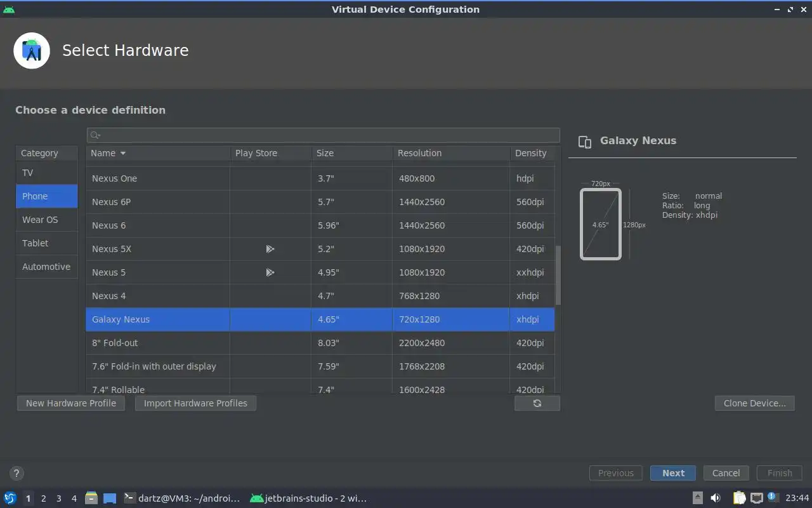Viewport: 812px width, 508px height.
Task: Click the network icon in system tray
Action: (x=756, y=498)
